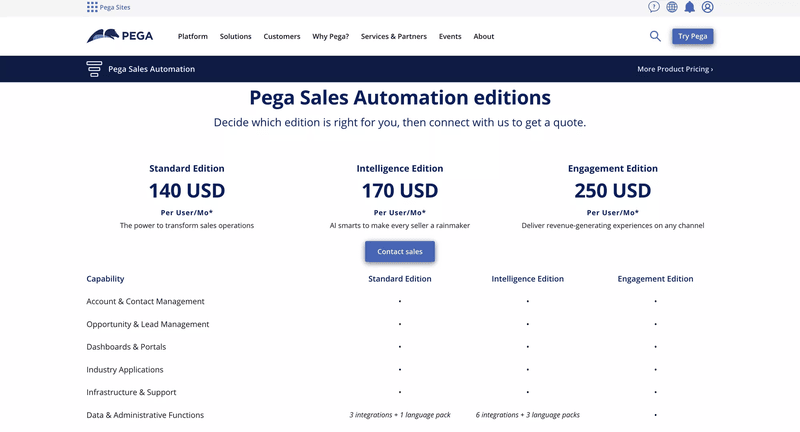Click the 'Decide which edition is right' subtitle

(x=400, y=122)
